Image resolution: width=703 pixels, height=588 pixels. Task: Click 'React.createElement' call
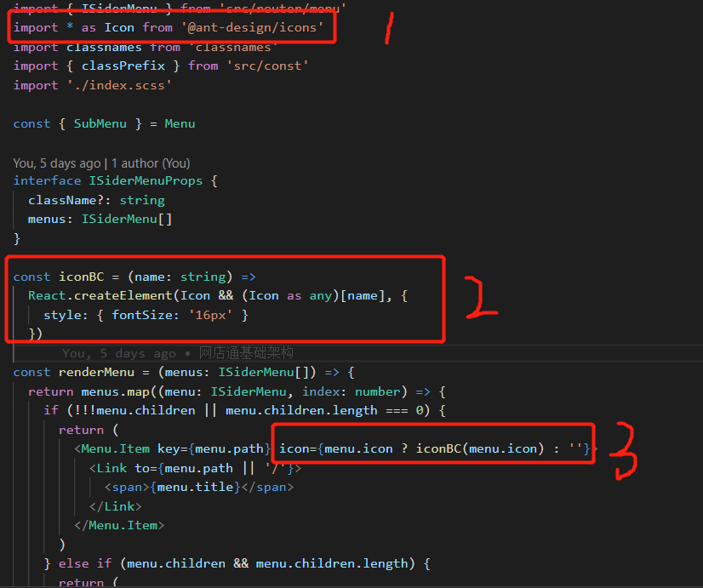tap(100, 296)
